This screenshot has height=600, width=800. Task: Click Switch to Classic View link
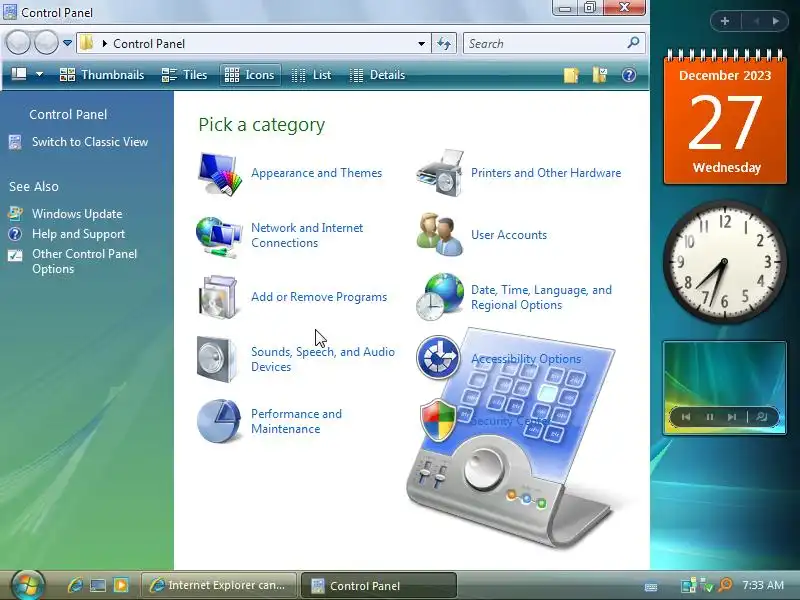pos(90,142)
